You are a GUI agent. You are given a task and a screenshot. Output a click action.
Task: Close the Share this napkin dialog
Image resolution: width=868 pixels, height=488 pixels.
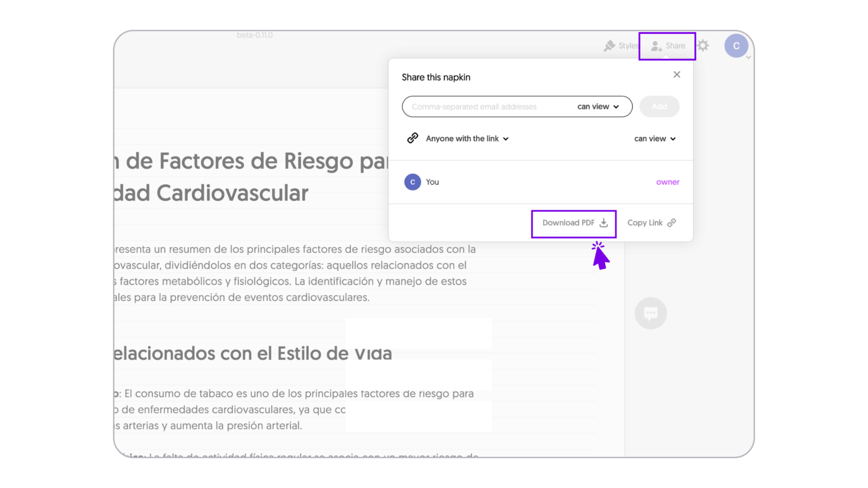(677, 74)
